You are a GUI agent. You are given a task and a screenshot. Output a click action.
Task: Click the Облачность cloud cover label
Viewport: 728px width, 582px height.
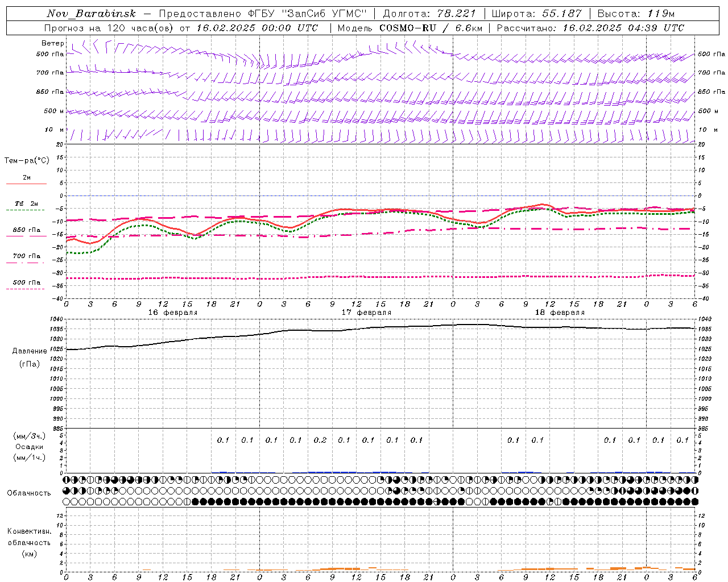[29, 493]
